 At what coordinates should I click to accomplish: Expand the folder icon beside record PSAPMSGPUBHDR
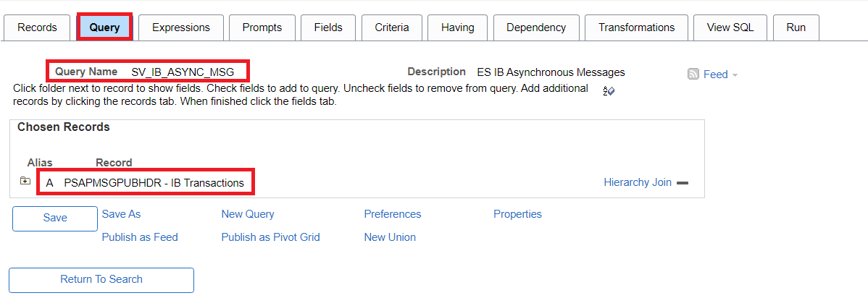coord(25,182)
